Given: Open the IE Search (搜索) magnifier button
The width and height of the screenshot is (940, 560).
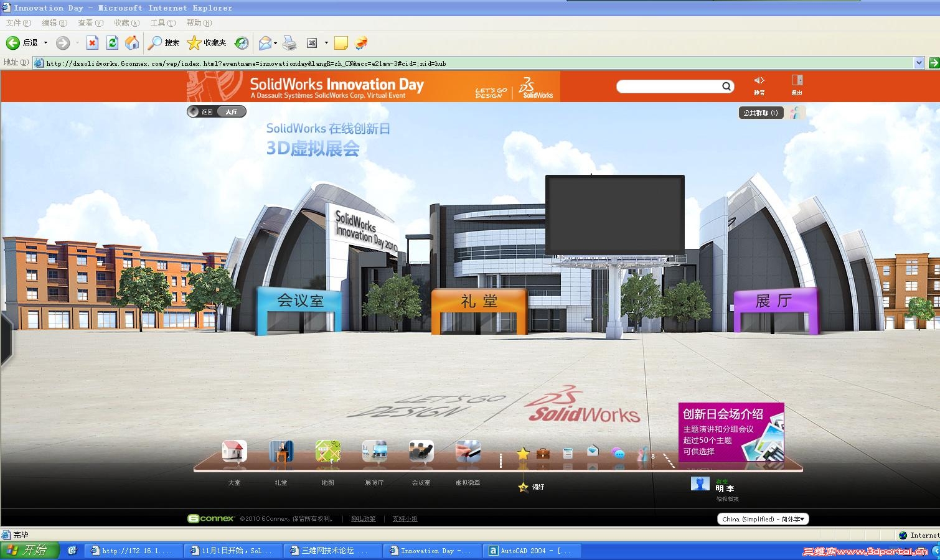Looking at the screenshot, I should pos(164,42).
